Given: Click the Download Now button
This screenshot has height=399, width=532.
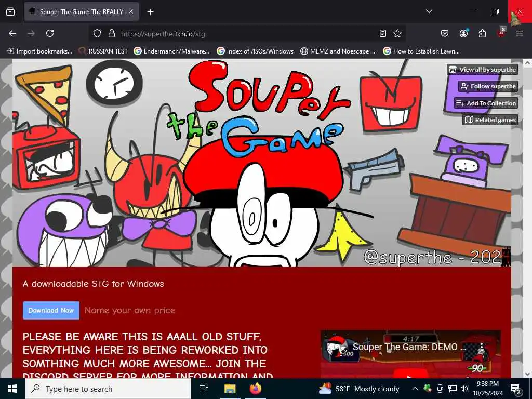Looking at the screenshot, I should 51,311.
